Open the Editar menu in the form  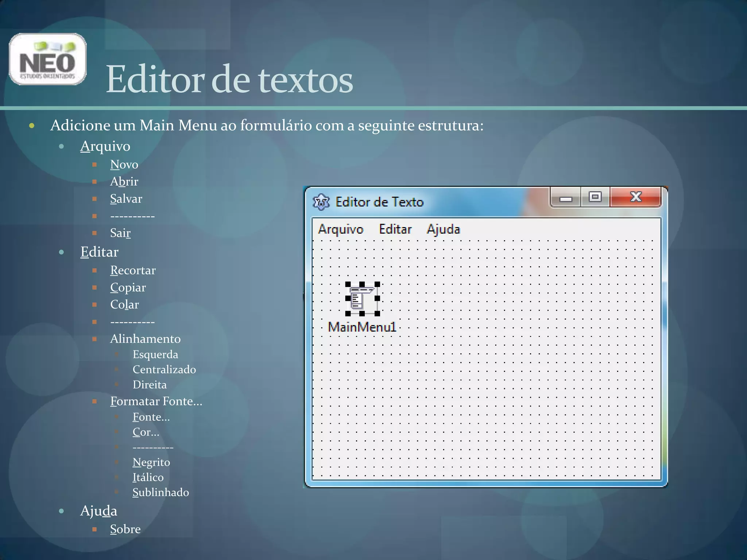pos(395,229)
